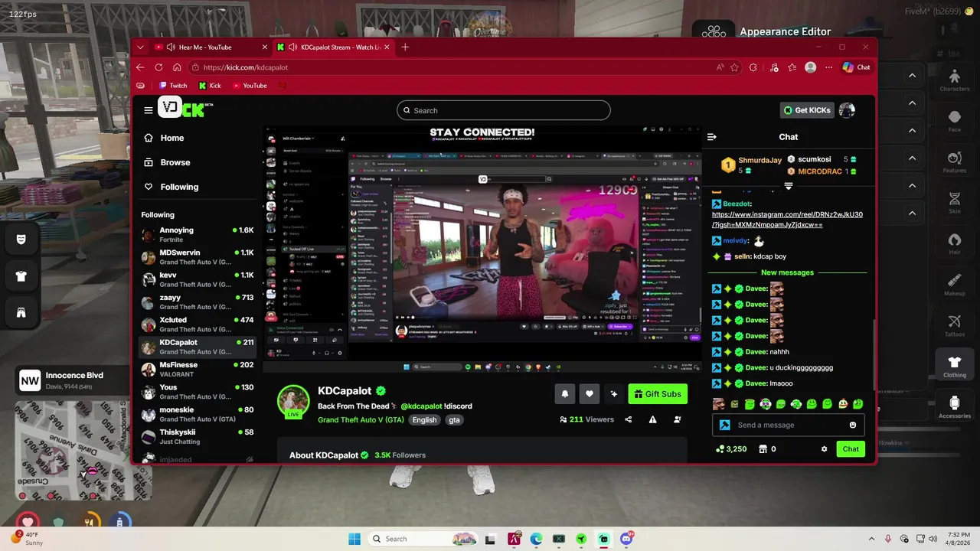980x551 pixels.
Task: Click the Kick search field
Action: 503,110
